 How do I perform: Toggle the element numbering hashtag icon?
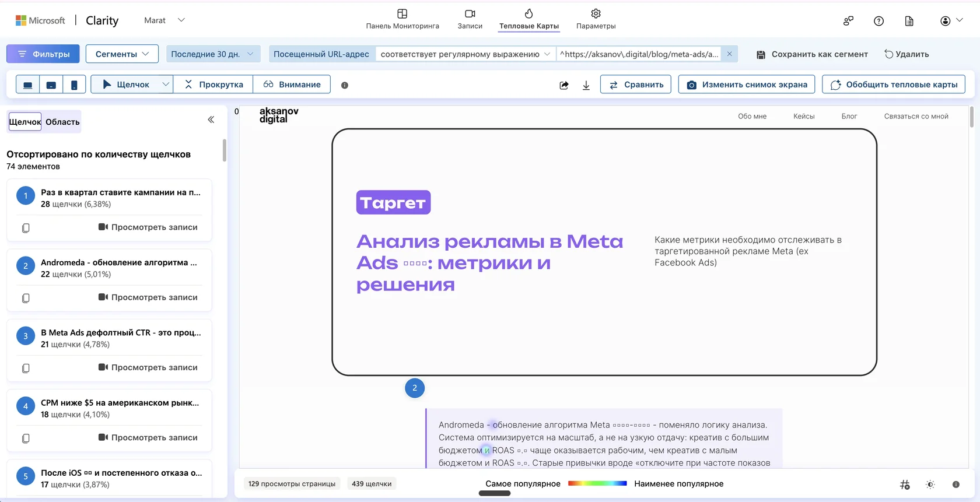tap(905, 485)
